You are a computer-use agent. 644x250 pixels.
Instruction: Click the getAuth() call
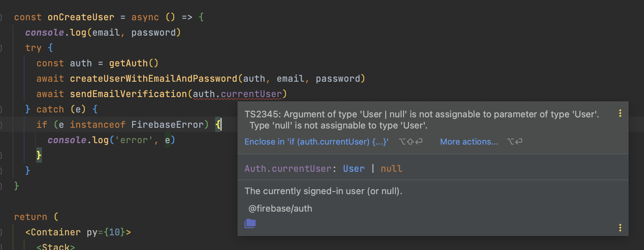point(134,63)
